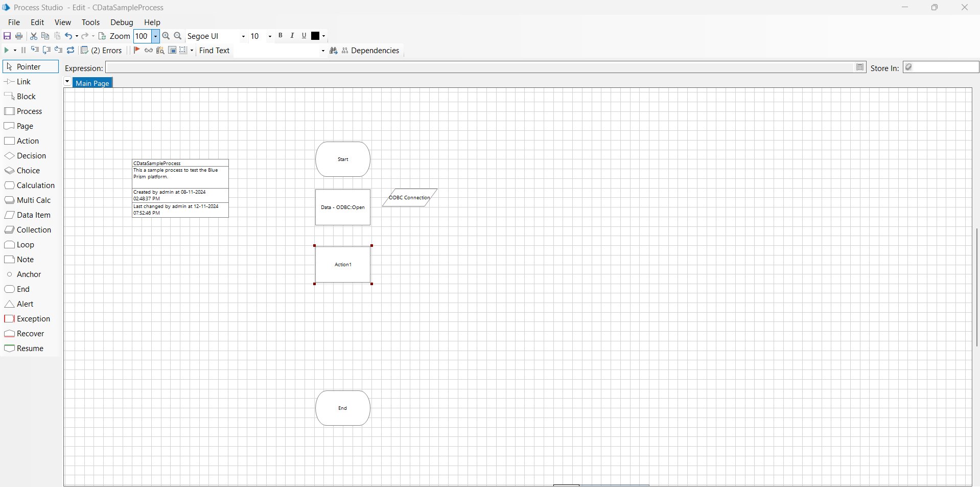Open the font size dropdown

click(x=270, y=36)
